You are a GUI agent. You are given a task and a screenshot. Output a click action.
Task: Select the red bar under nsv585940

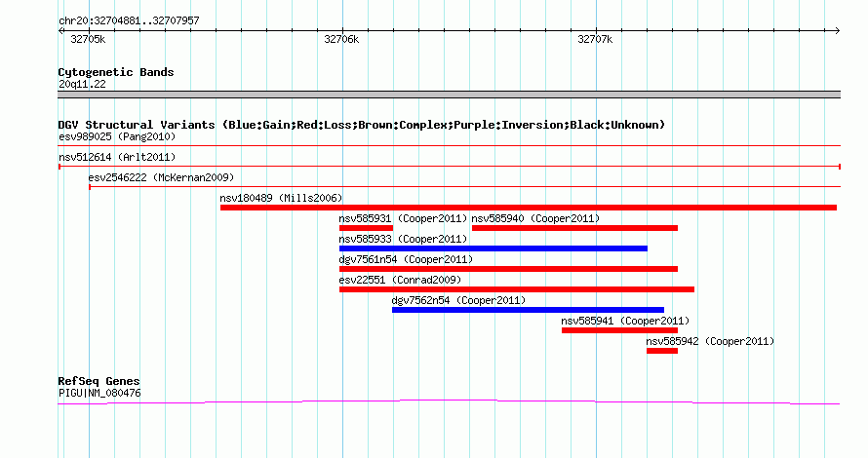574,228
